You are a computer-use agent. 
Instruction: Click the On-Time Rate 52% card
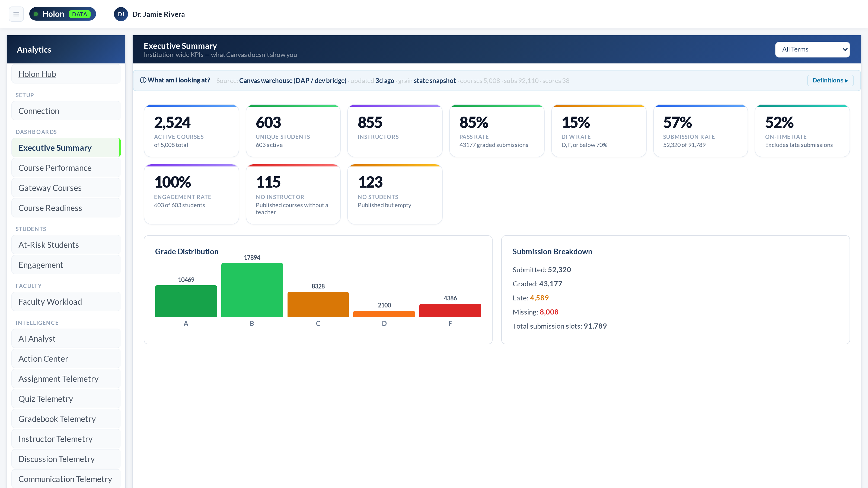802,131
